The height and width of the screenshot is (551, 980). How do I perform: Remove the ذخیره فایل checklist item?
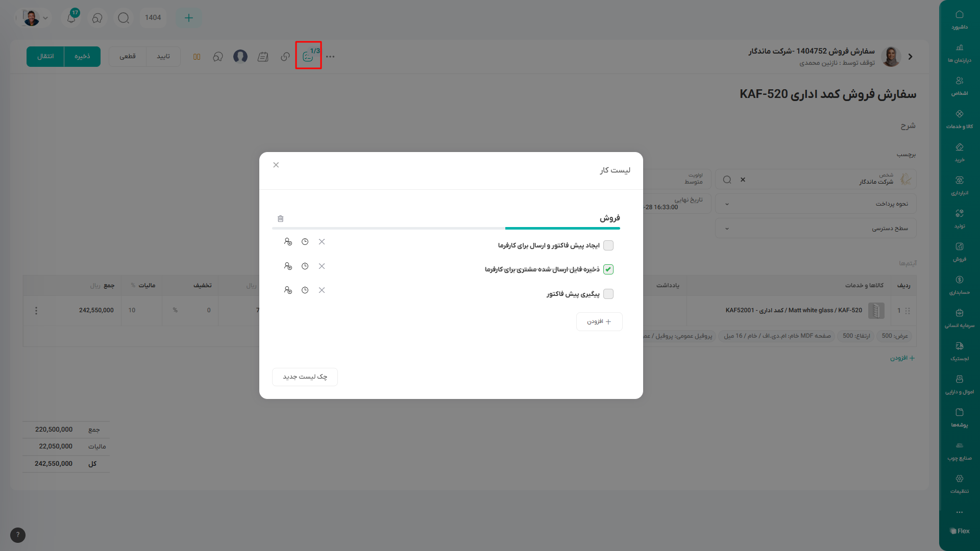point(322,266)
